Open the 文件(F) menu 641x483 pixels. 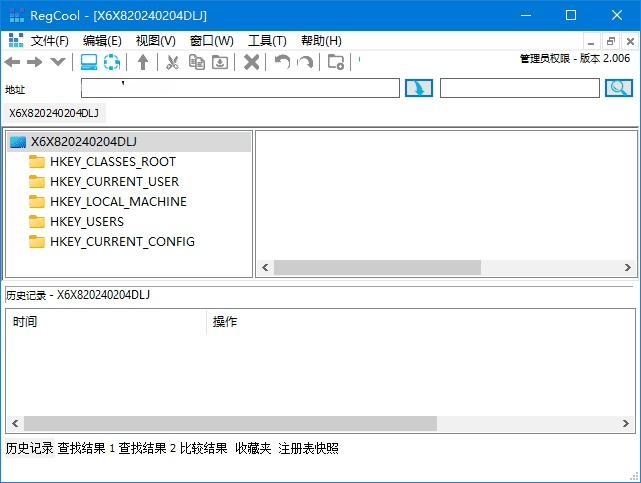(50, 41)
